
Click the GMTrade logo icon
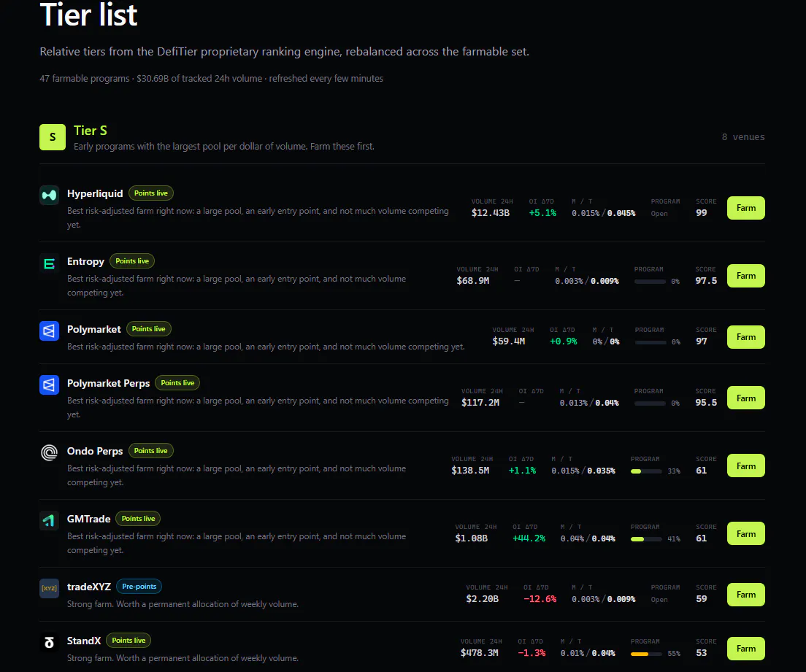pos(50,520)
